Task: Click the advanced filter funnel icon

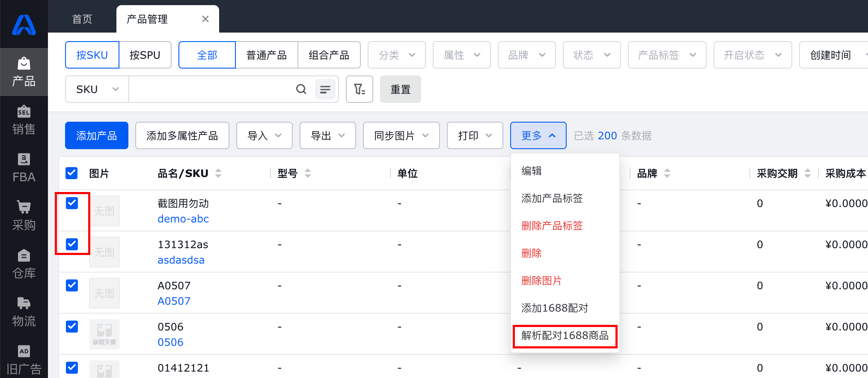Action: point(360,89)
